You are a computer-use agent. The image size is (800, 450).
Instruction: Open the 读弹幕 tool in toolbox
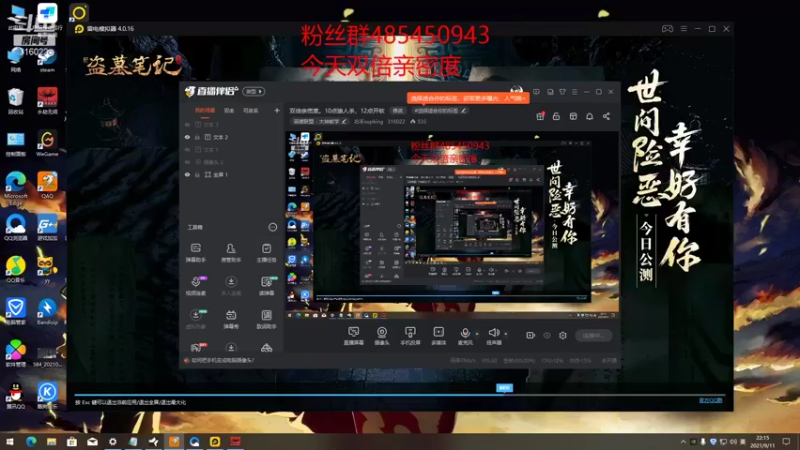pyautogui.click(x=266, y=286)
